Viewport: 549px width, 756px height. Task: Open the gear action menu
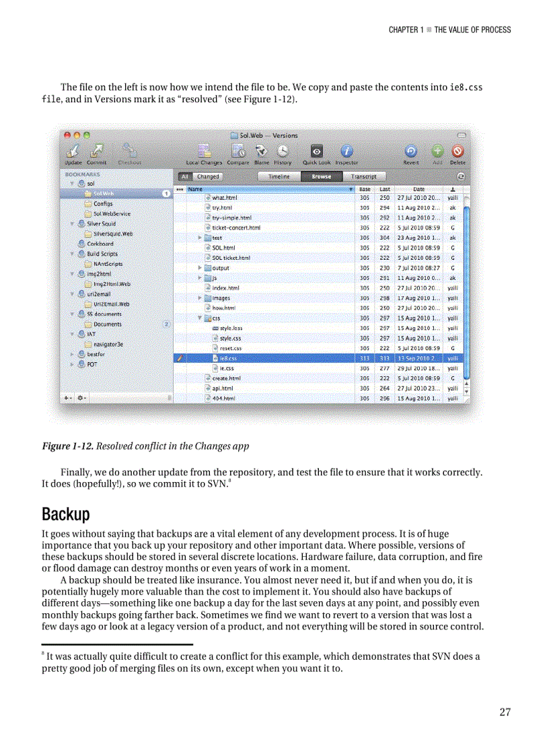click(79, 399)
